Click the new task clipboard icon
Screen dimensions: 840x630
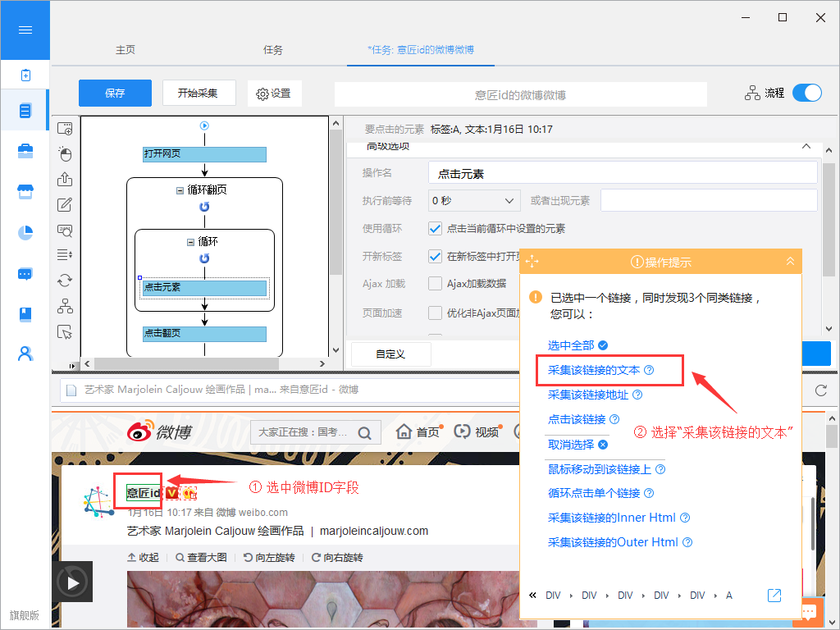(25, 75)
